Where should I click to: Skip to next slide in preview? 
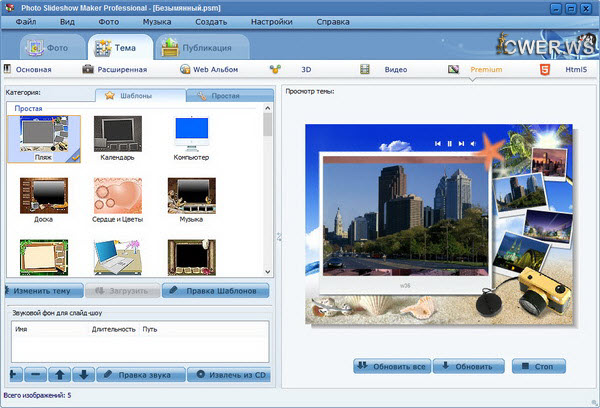461,144
